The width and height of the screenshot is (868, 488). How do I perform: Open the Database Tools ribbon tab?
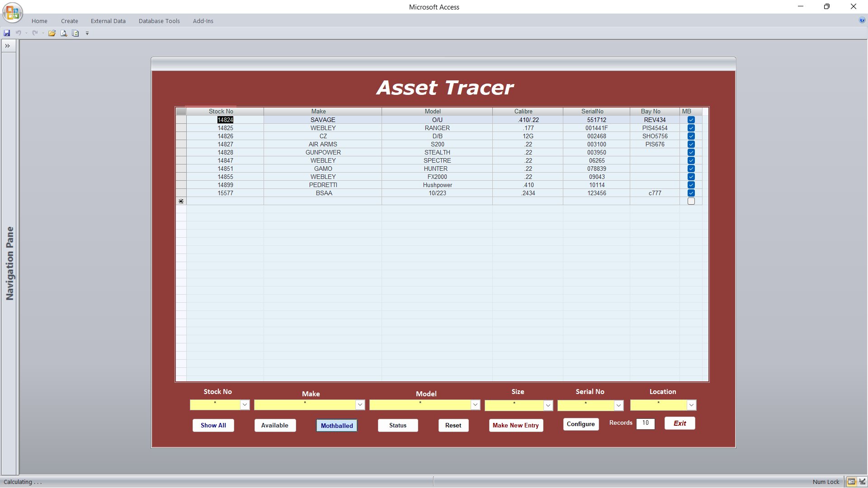(159, 21)
